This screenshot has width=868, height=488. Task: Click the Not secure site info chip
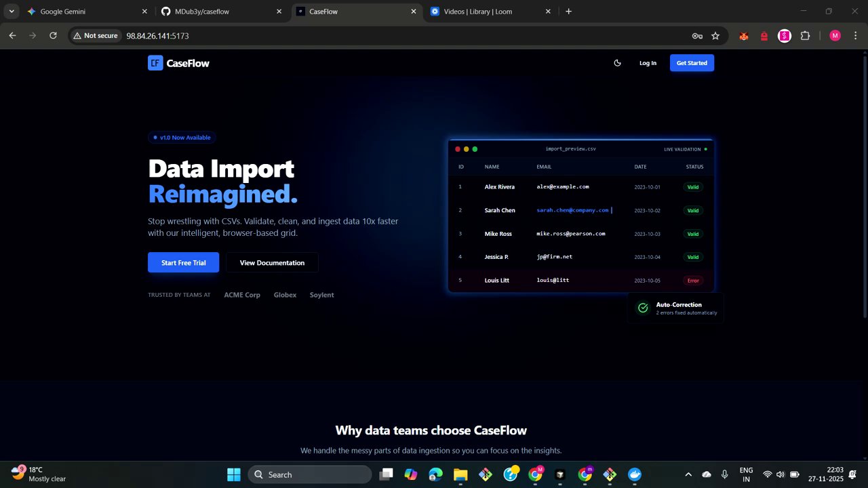point(95,35)
